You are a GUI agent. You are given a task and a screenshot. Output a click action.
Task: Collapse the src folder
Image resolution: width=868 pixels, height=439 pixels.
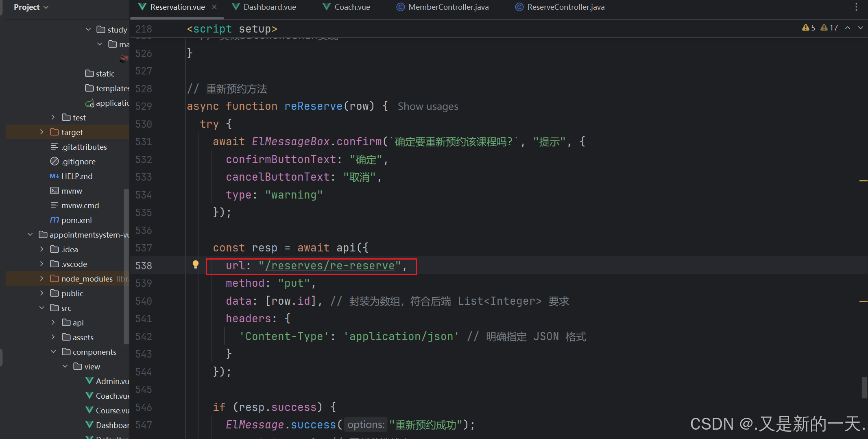click(42, 308)
